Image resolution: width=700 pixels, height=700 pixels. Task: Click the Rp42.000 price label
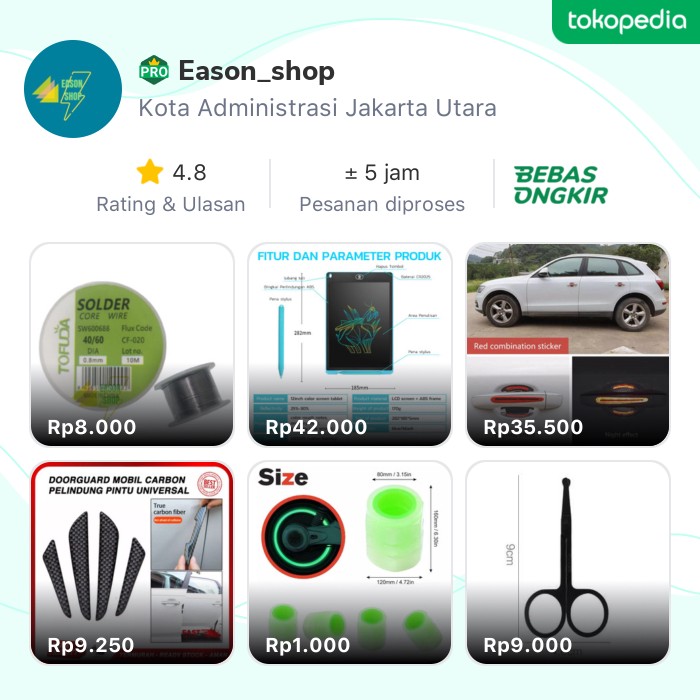coord(316,427)
